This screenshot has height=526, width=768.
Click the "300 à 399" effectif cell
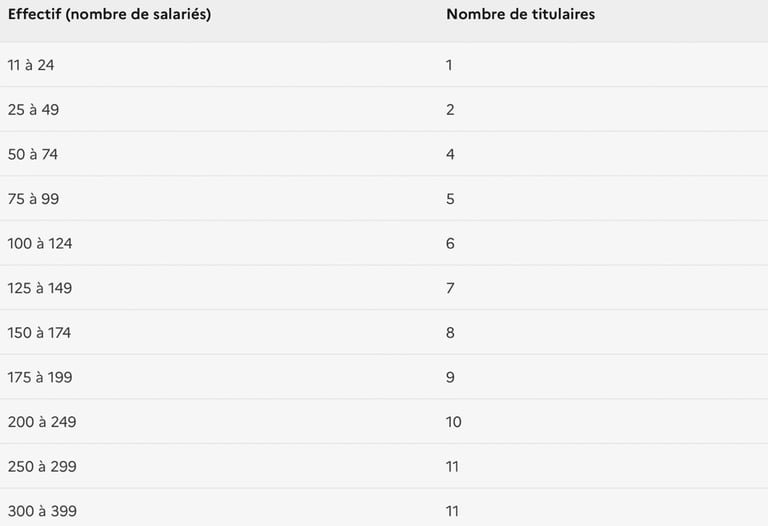[42, 511]
